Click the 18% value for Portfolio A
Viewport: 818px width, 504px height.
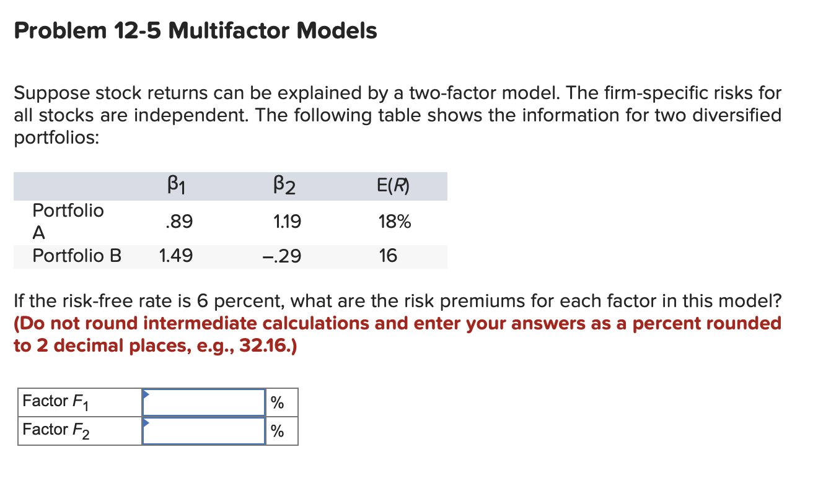pyautogui.click(x=395, y=221)
